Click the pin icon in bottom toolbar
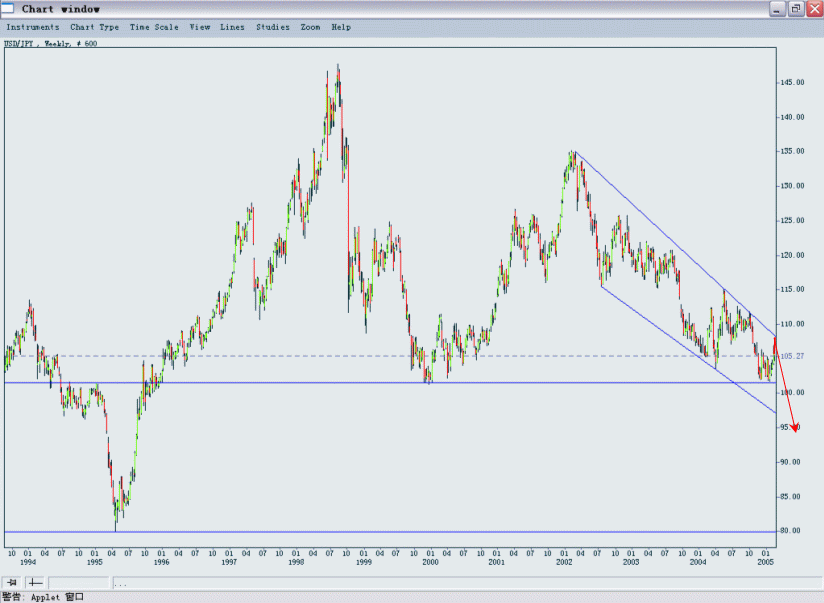The image size is (824, 603). (12, 582)
